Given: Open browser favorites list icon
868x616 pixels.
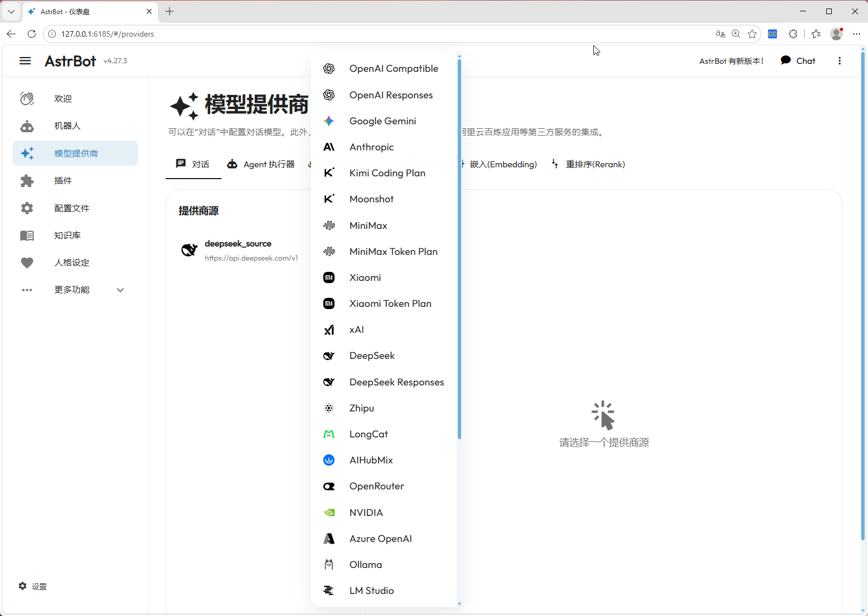Looking at the screenshot, I should pyautogui.click(x=816, y=34).
